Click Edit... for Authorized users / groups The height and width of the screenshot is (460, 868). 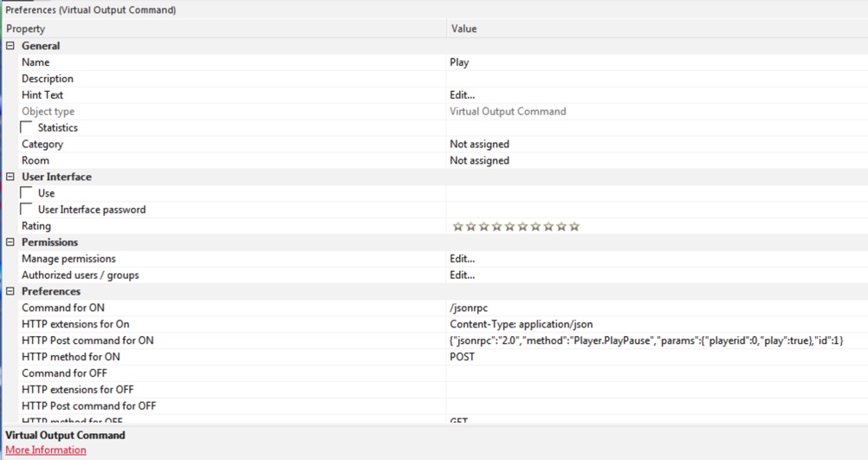coord(462,275)
